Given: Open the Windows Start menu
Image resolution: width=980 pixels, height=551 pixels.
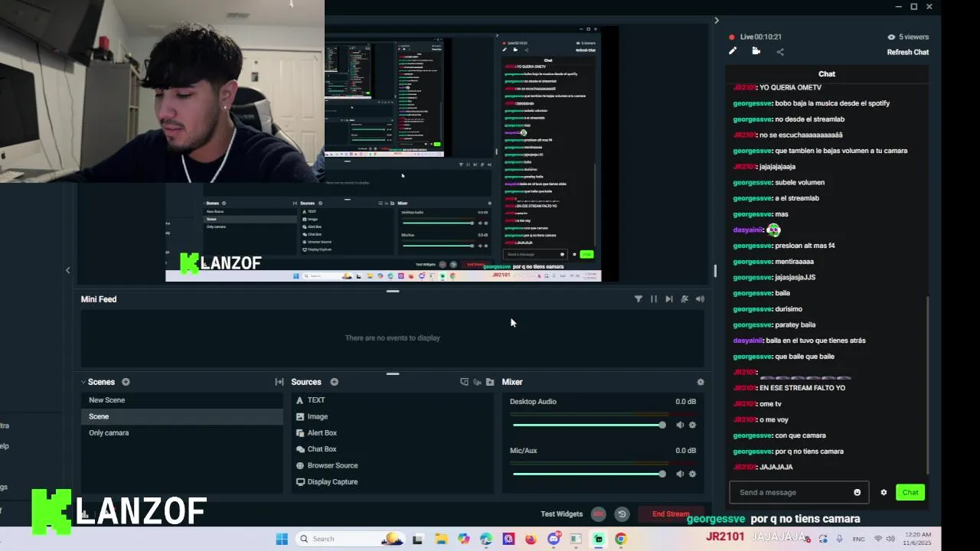Looking at the screenshot, I should (x=282, y=539).
